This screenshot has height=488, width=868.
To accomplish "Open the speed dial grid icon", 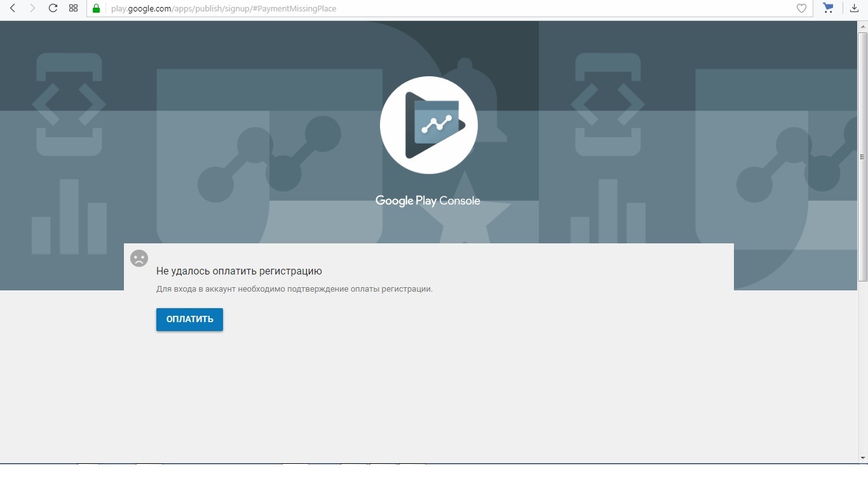I will point(73,8).
